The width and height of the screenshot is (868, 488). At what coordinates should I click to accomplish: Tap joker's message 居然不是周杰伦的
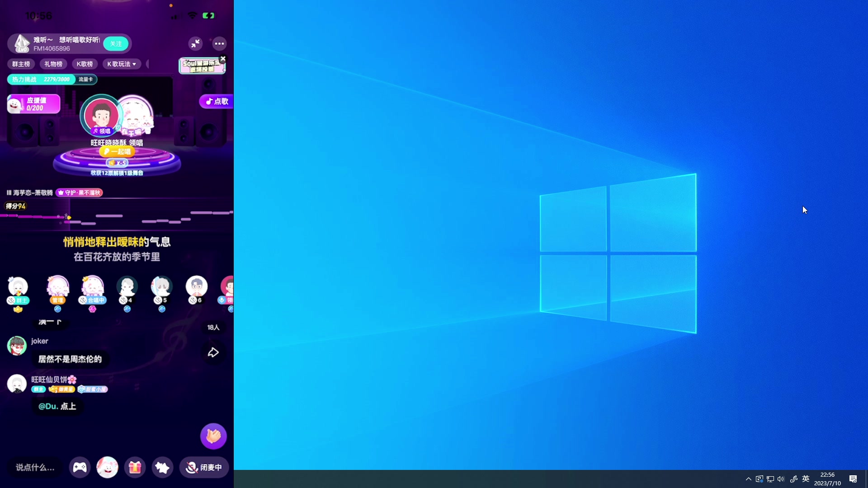click(70, 359)
